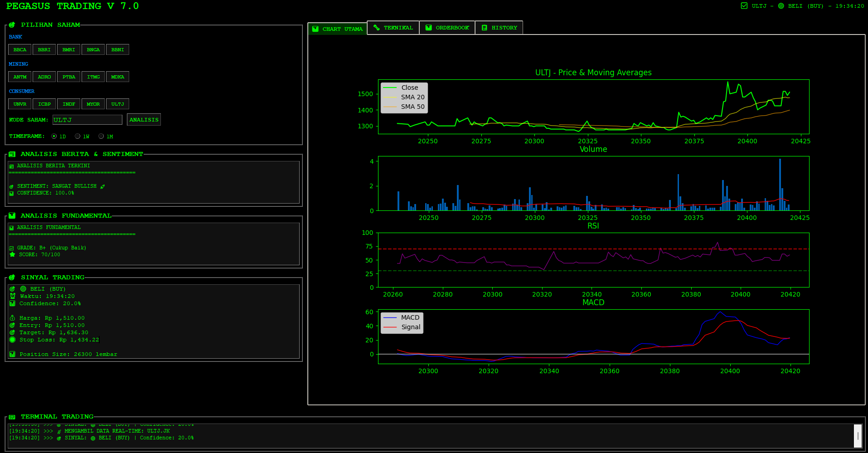
Task: Select the 1M timeframe radio button
Action: point(101,136)
